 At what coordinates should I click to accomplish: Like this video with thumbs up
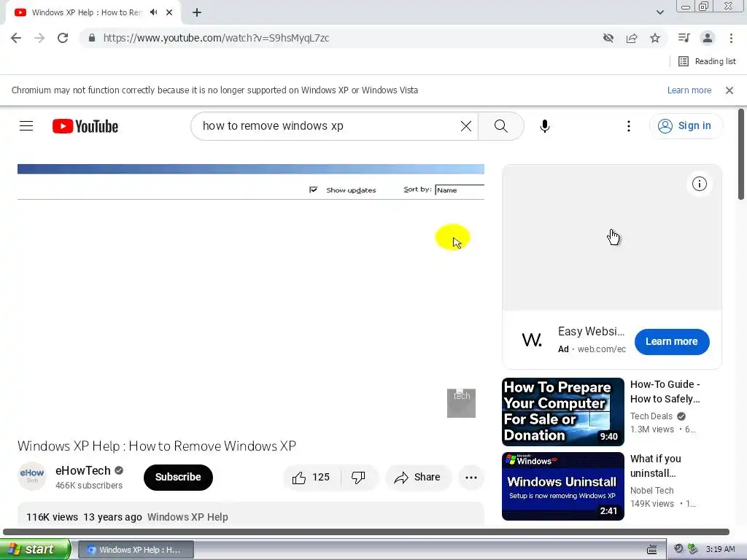[x=312, y=477]
